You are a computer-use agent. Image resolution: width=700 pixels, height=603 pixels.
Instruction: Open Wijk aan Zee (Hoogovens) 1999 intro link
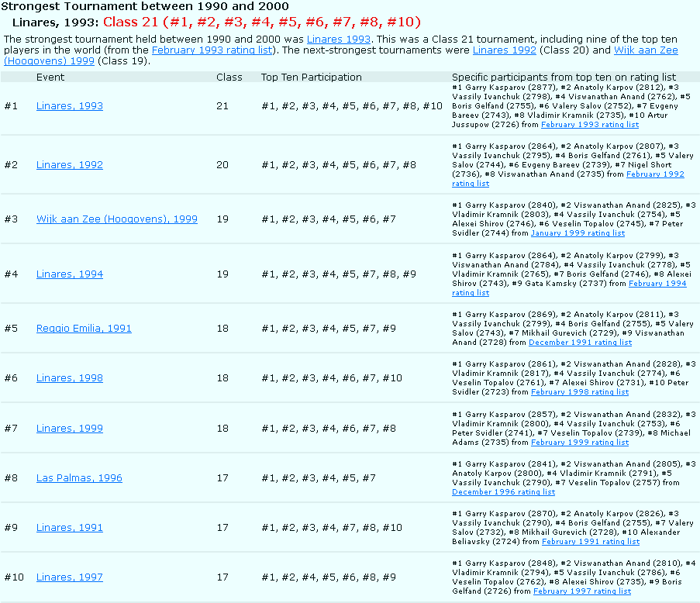click(646, 50)
